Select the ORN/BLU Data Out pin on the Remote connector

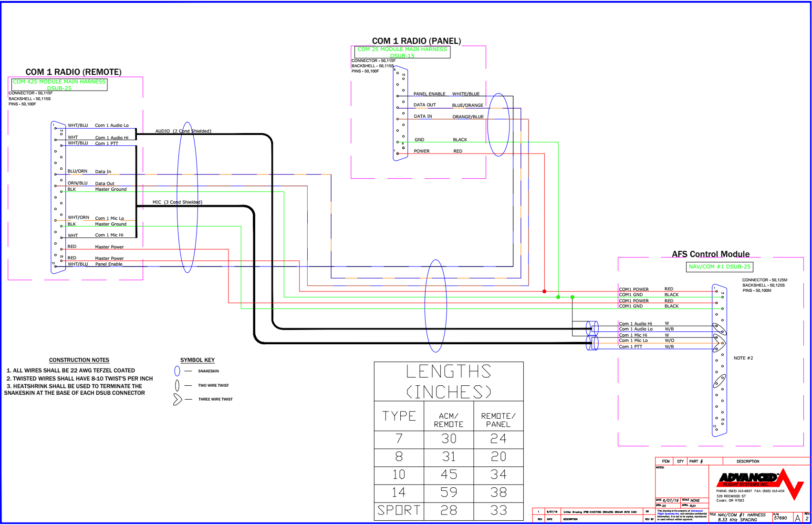[x=91, y=183]
